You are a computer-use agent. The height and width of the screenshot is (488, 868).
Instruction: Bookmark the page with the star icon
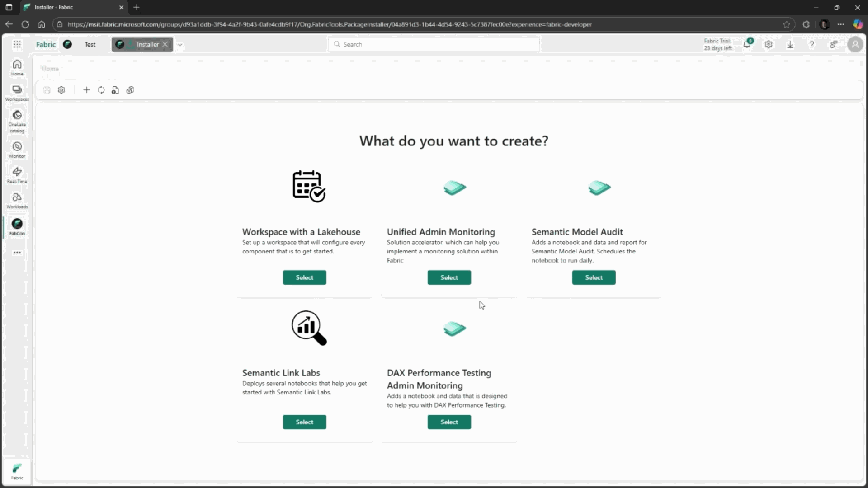click(786, 25)
